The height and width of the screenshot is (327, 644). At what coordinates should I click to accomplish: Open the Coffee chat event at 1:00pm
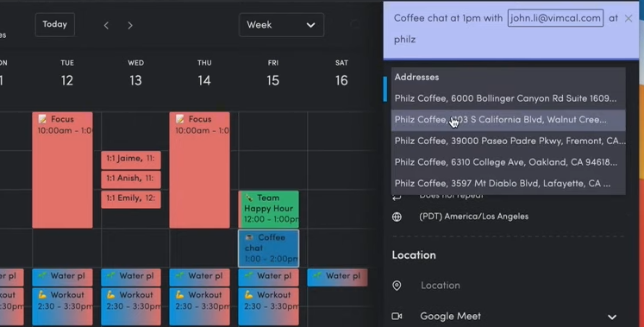(x=269, y=248)
